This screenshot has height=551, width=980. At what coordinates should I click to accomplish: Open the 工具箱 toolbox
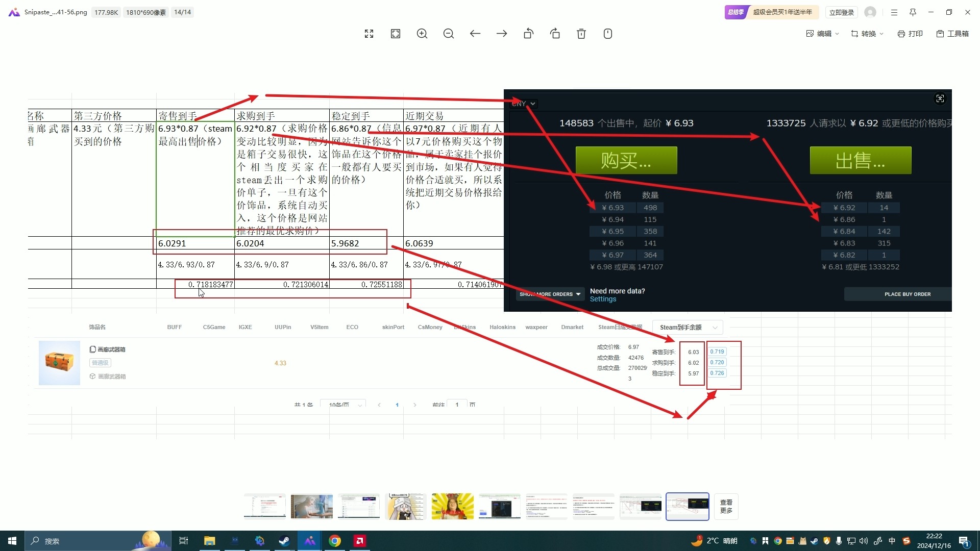point(952,34)
